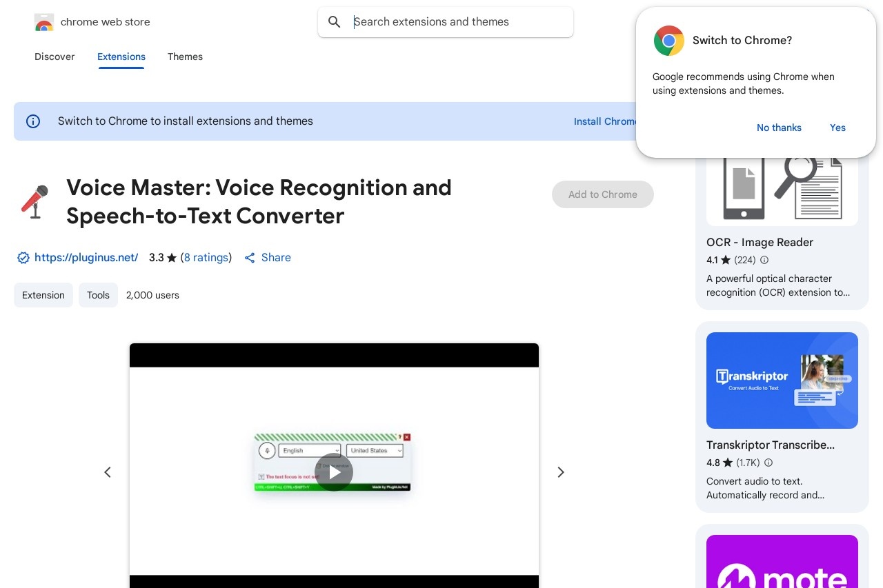Click the Tools category chip
This screenshot has height=588, width=883.
tap(98, 295)
